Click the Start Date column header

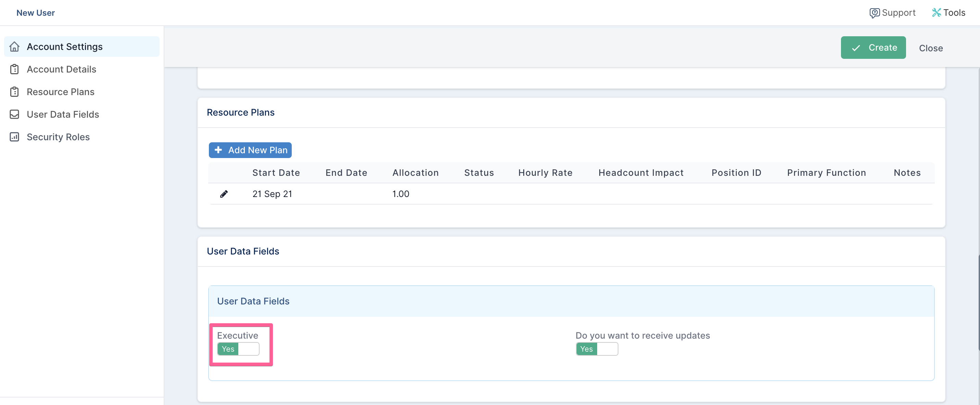coord(276,172)
